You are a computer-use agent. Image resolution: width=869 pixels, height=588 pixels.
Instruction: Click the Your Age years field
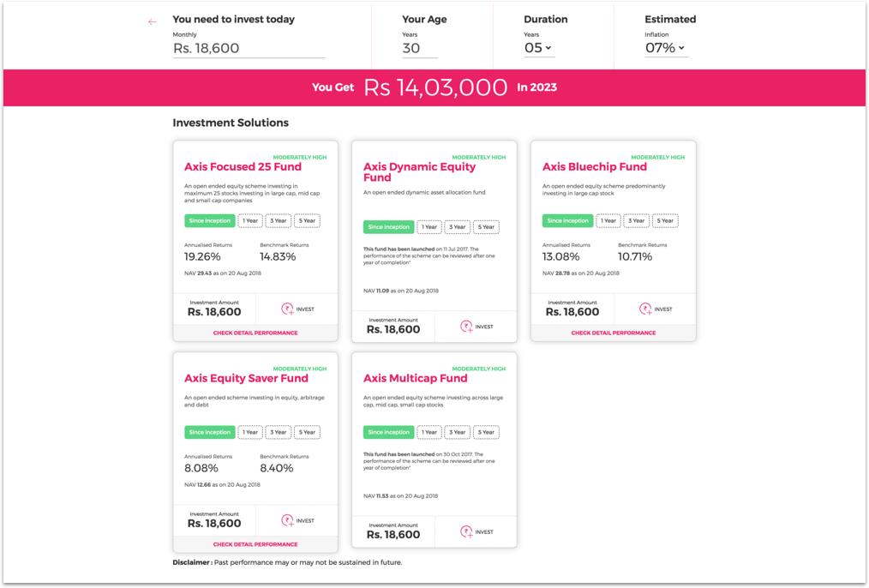point(419,49)
